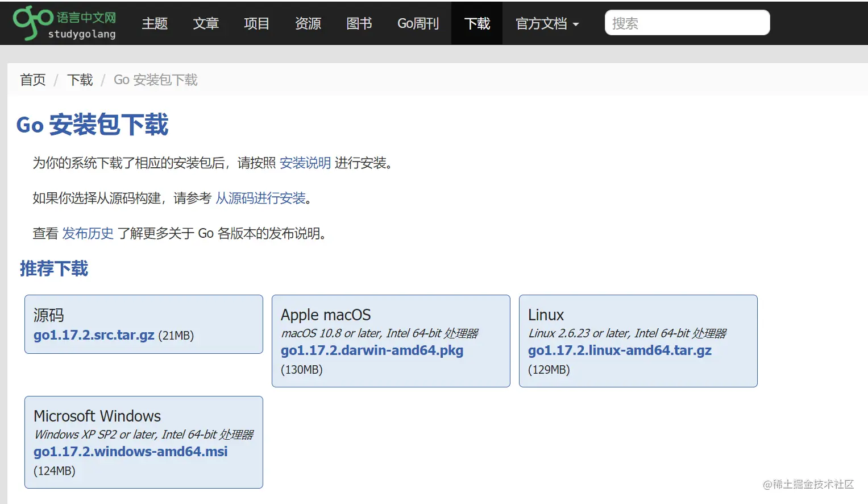Open the 图书 nav item

(359, 23)
